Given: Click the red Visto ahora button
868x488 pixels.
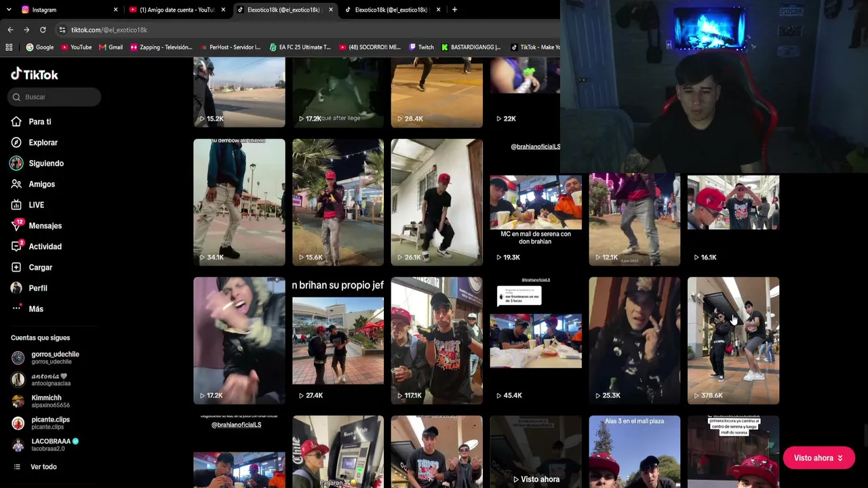Looking at the screenshot, I should click(x=819, y=458).
